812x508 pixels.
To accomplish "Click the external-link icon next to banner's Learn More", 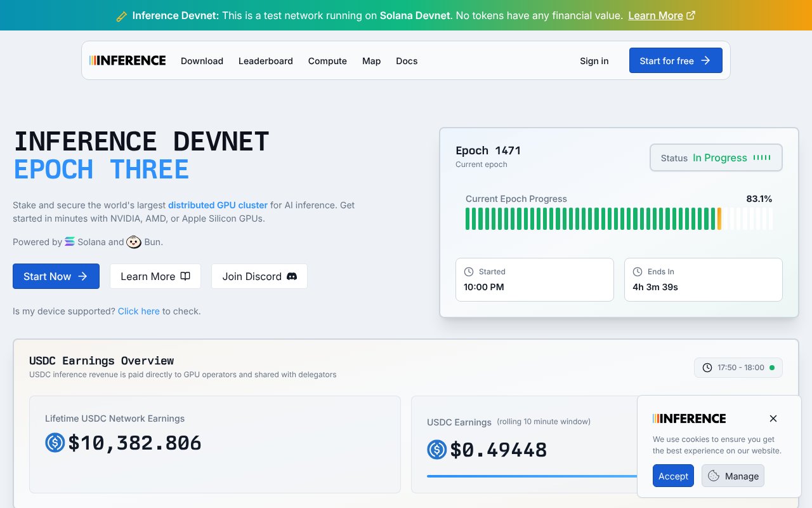I will click(691, 15).
